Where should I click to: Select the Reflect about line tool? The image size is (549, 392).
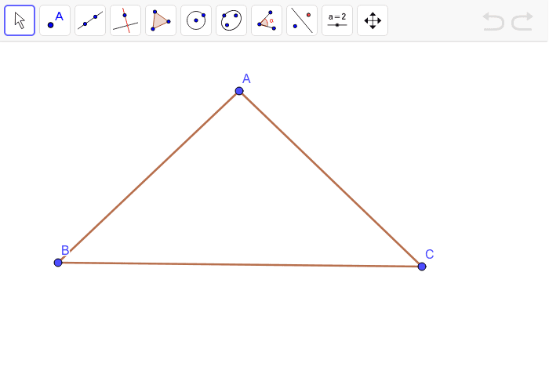pyautogui.click(x=302, y=20)
